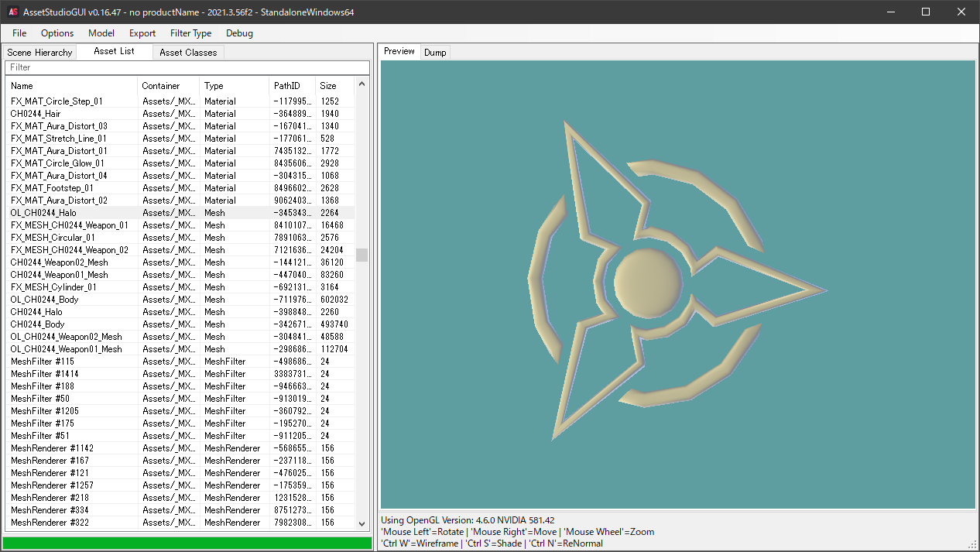The width and height of the screenshot is (980, 552).
Task: Open the Model menu
Action: point(101,33)
